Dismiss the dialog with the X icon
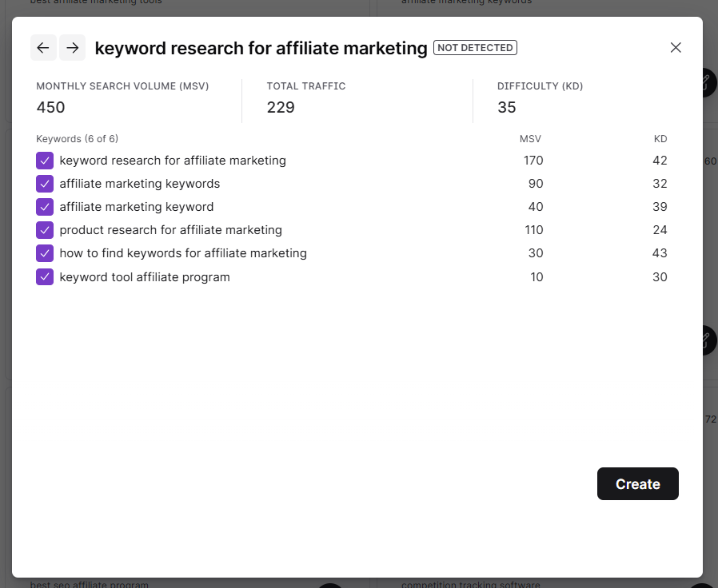718x588 pixels. tap(676, 48)
